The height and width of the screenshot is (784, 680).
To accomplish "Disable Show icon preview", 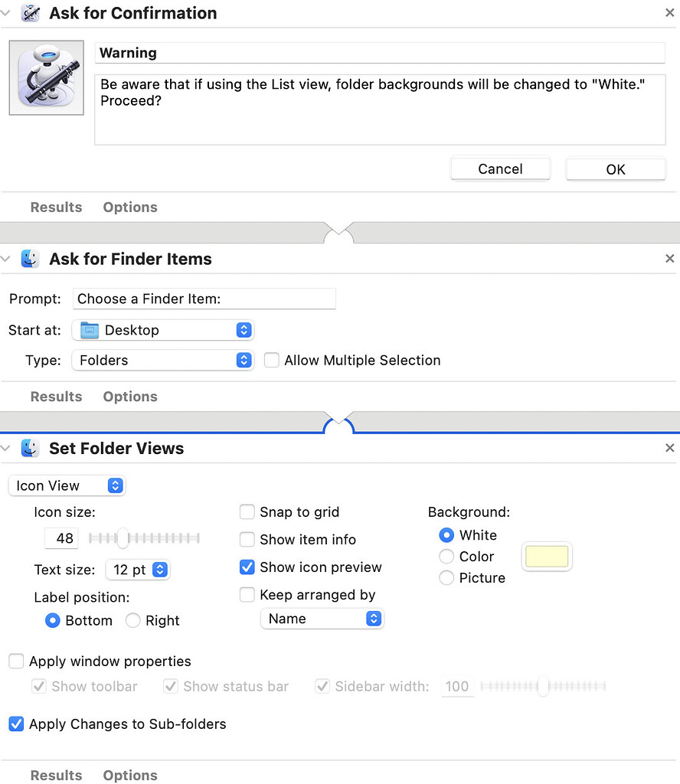I will click(247, 567).
